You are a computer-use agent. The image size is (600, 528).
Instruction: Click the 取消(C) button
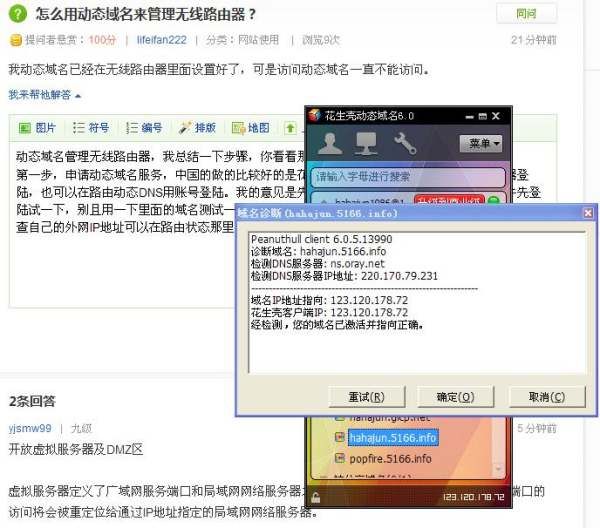click(x=547, y=397)
